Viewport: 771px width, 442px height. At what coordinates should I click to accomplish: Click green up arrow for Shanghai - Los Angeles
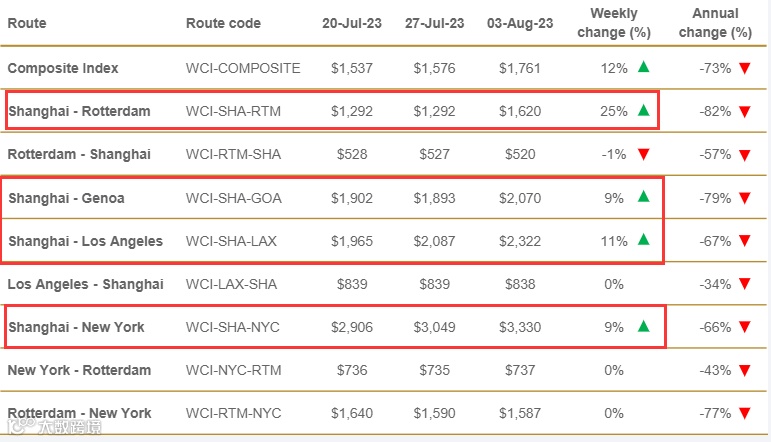(x=643, y=240)
